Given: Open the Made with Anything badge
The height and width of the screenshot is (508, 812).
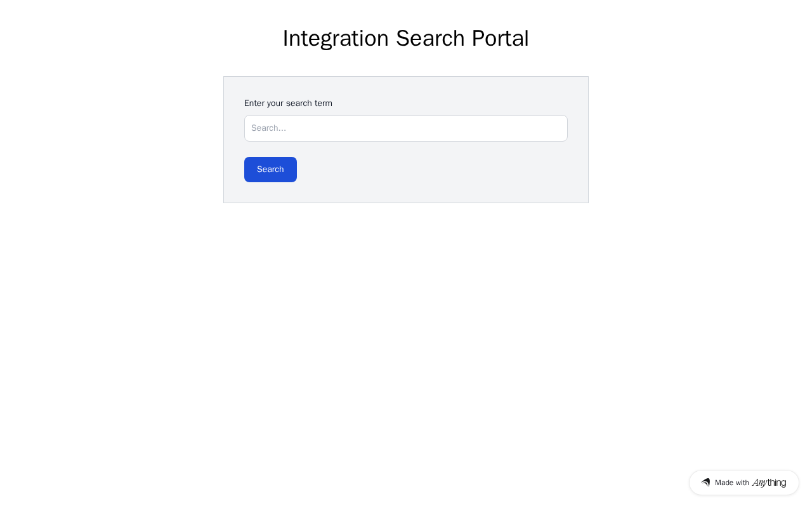Looking at the screenshot, I should (x=743, y=483).
